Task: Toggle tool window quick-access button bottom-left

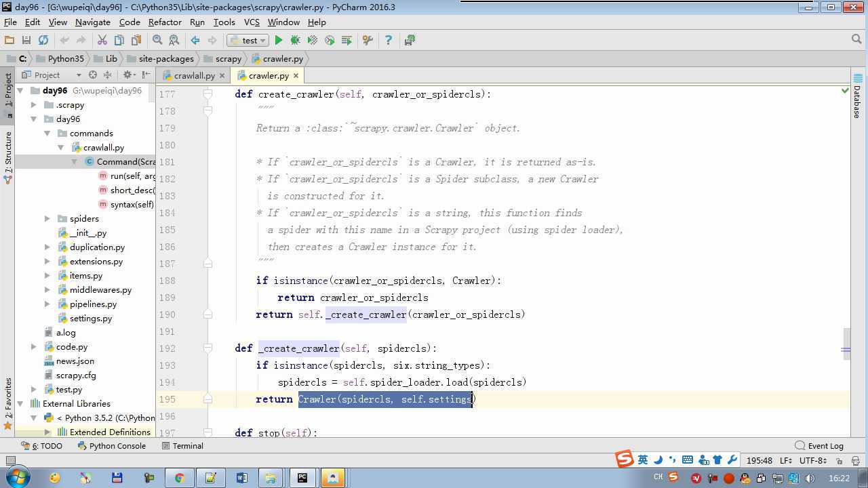Action: pyautogui.click(x=10, y=461)
